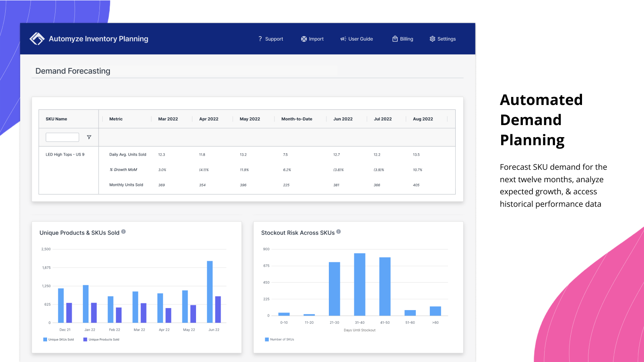644x362 pixels.
Task: Click the Month-to-Date column header
Action: (296, 119)
